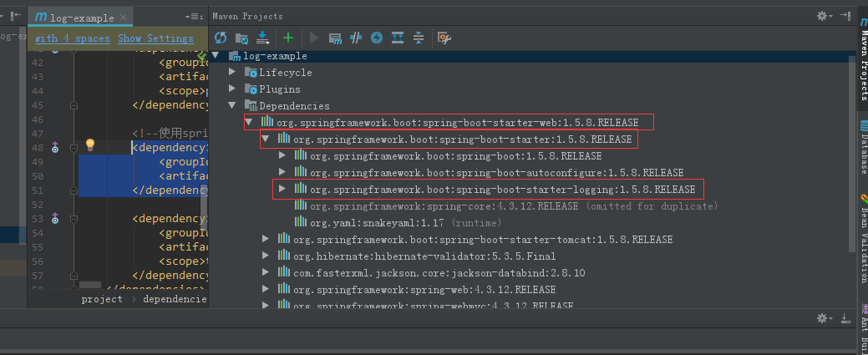Click editor horizontal scrollbar thumb
Viewport: 868px width, 355px height.
90,285
